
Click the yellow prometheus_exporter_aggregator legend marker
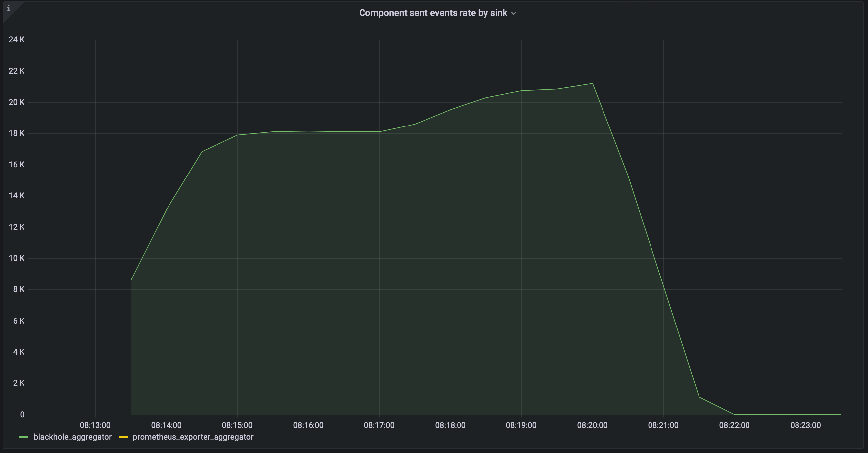coord(123,437)
